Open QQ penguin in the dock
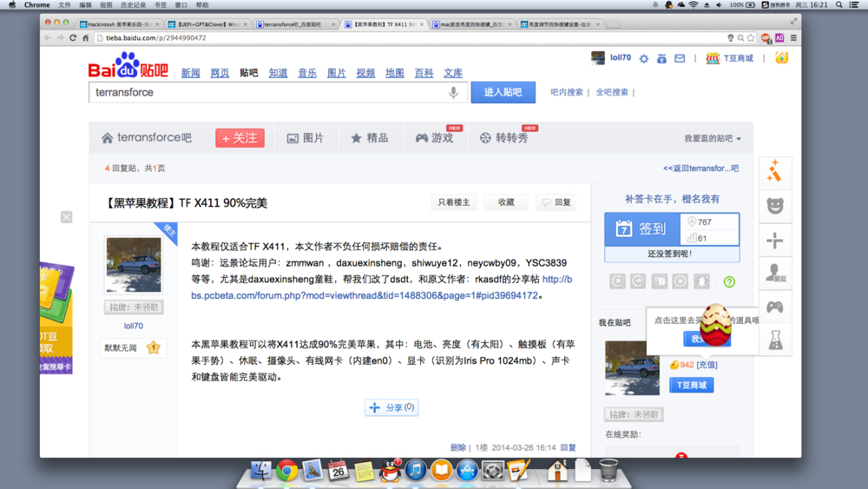The height and width of the screenshot is (489, 868). pos(391,471)
